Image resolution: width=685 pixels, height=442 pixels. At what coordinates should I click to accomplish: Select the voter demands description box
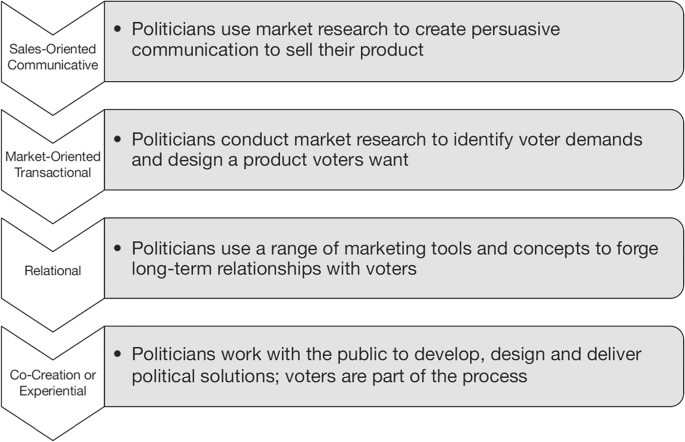click(x=394, y=149)
